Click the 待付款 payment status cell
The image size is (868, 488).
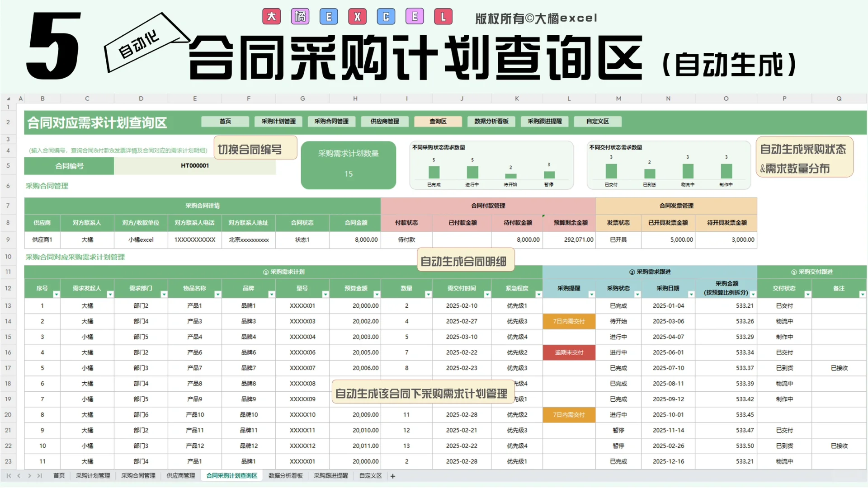406,240
